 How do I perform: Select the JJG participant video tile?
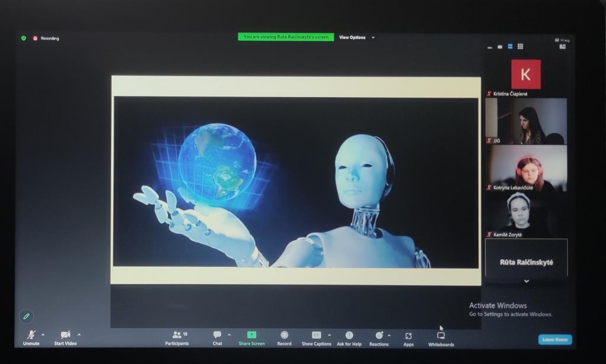526,121
